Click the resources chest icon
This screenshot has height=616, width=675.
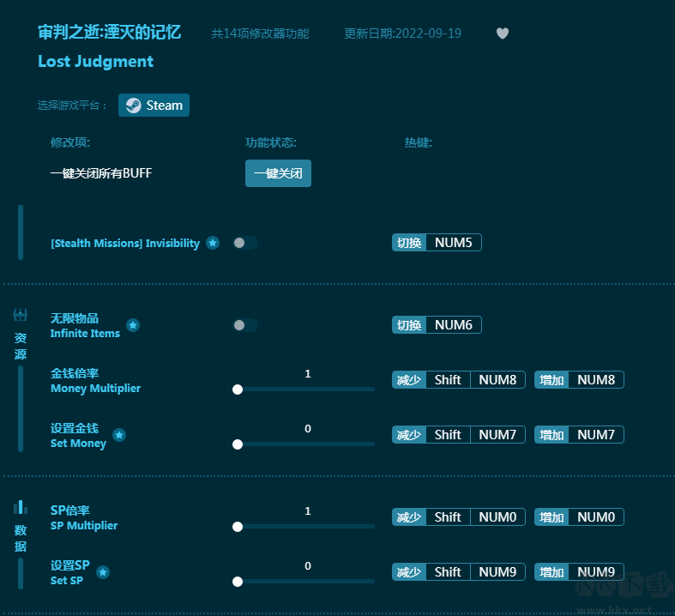point(21,315)
